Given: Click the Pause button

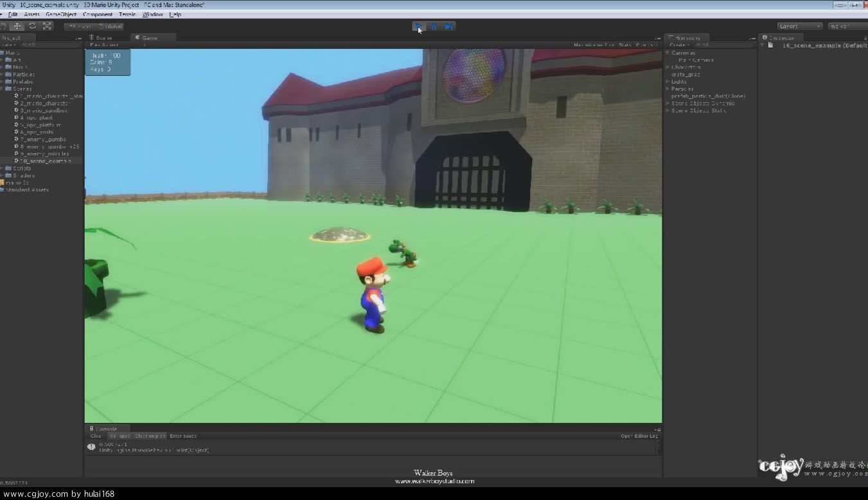Looking at the screenshot, I should [434, 26].
